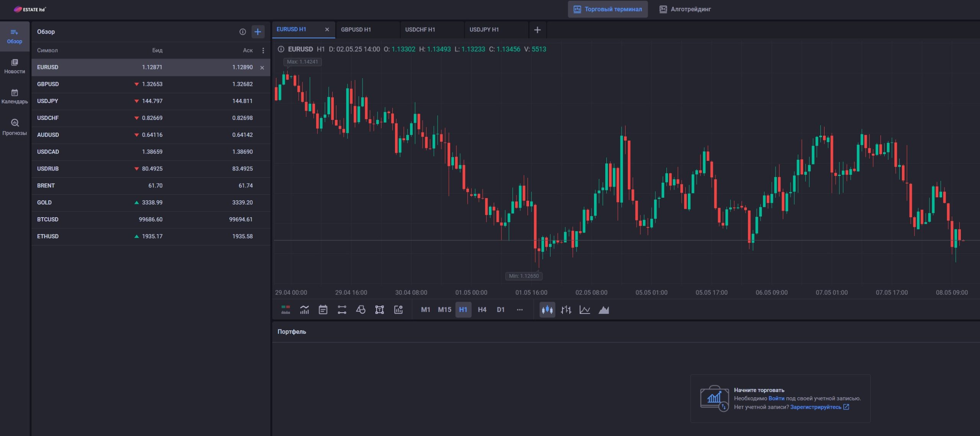The image size is (980, 436).
Task: Open the indicators tool in chart toolbar
Action: point(304,310)
